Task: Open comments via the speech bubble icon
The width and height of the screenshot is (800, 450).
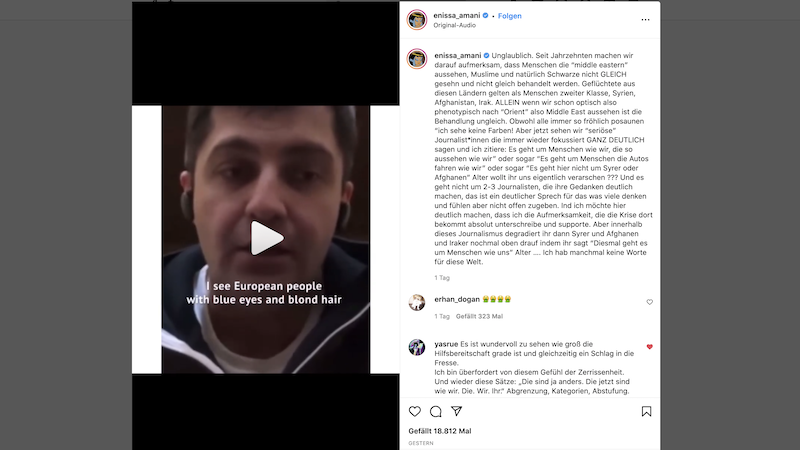Action: click(x=436, y=411)
